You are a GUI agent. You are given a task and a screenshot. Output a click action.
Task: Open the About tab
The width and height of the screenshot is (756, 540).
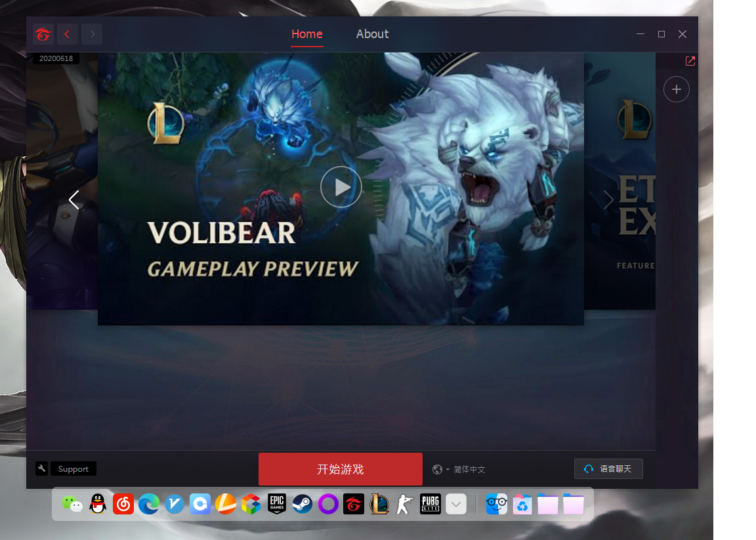(372, 34)
